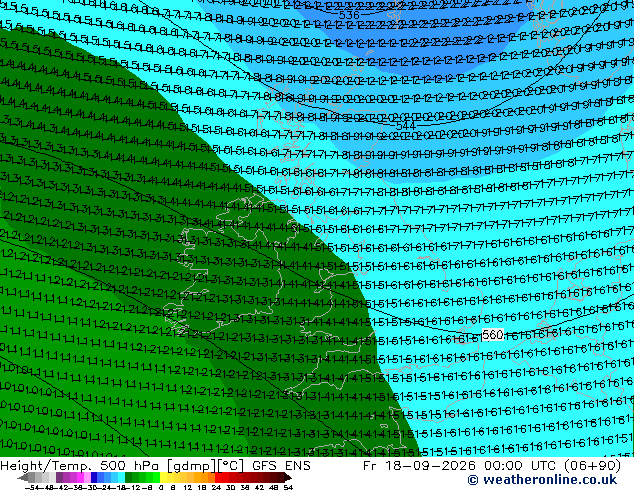Screen dimensions: 634x490
Task: Select the dark blue swatch in the legend
Action: tap(94, 477)
